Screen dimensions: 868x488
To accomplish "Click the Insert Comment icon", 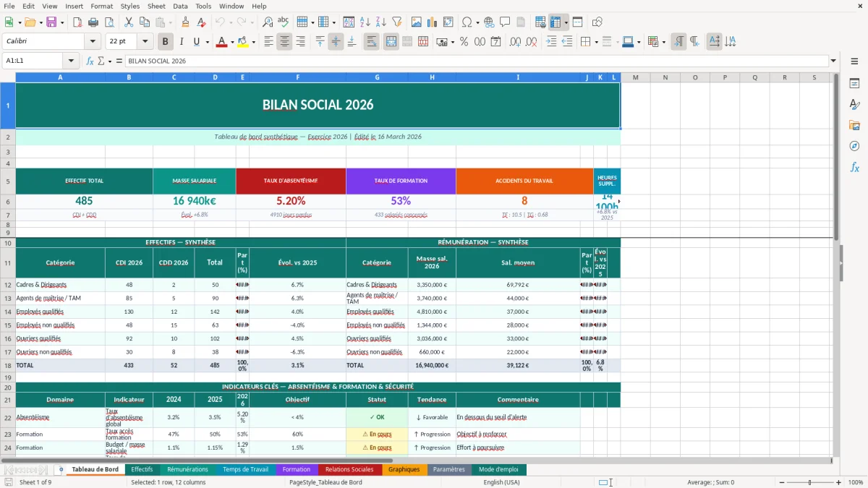I will click(x=505, y=22).
